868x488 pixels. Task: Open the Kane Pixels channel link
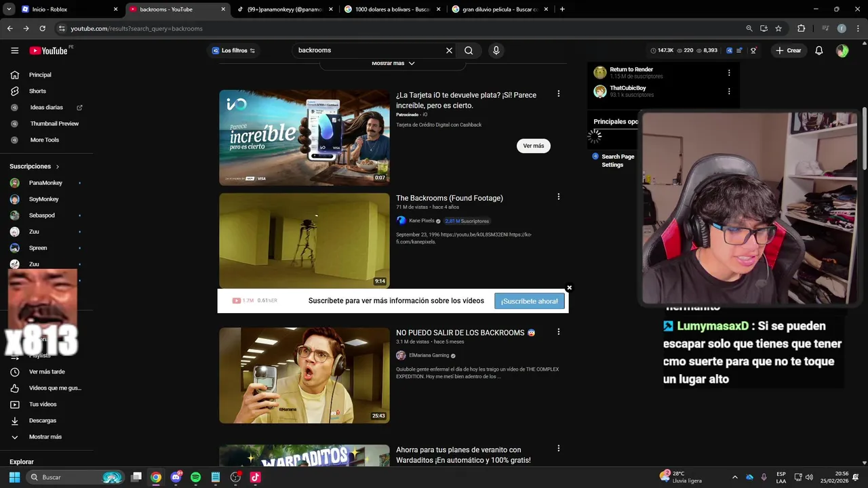(421, 220)
